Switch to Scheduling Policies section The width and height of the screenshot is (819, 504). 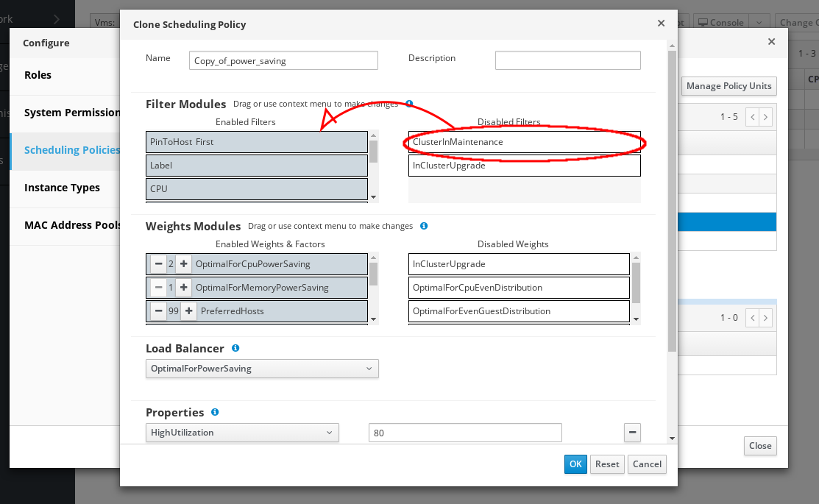tap(71, 150)
